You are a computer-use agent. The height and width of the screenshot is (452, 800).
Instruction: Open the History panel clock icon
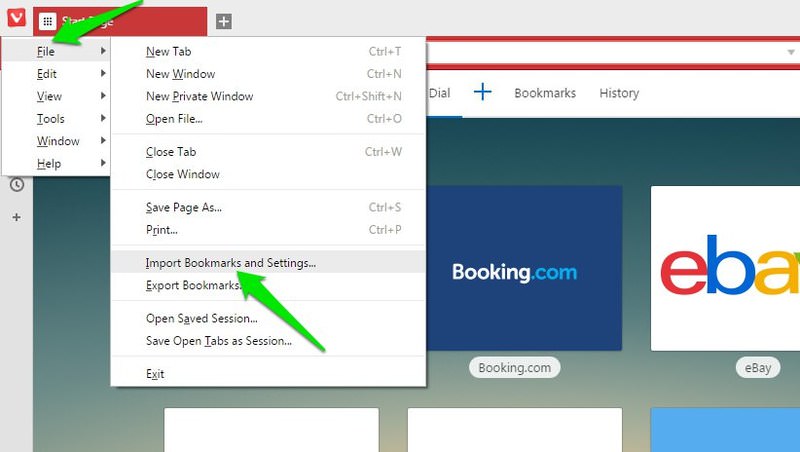click(17, 184)
